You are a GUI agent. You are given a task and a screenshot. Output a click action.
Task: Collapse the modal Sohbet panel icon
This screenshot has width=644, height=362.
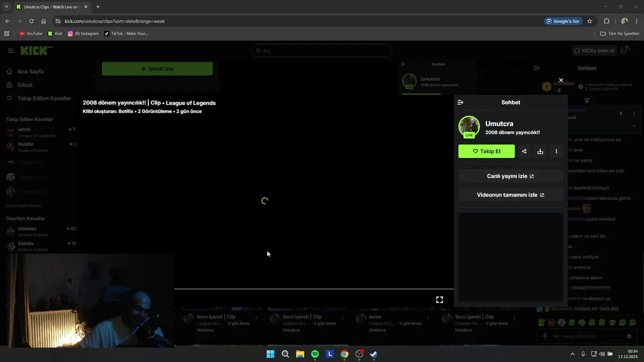(x=460, y=103)
